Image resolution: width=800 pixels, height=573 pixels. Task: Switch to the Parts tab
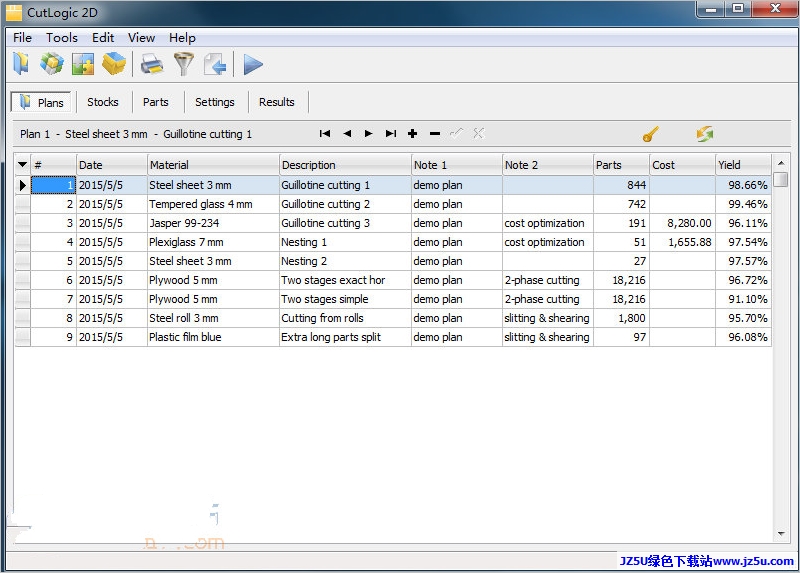coord(156,102)
